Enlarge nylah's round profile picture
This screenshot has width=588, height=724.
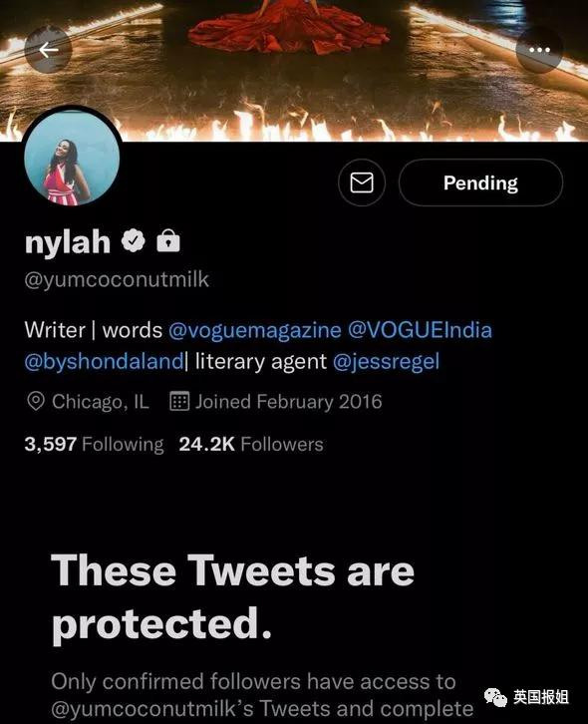[72, 158]
